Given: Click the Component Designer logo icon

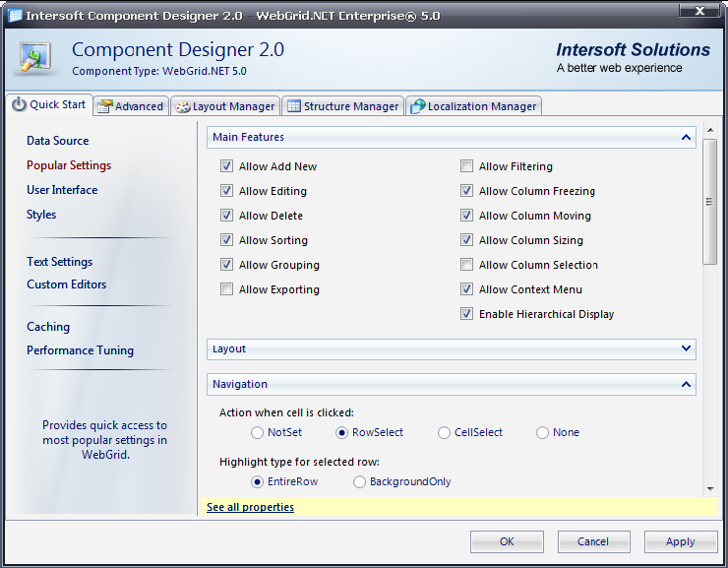Looking at the screenshot, I should pos(35,58).
